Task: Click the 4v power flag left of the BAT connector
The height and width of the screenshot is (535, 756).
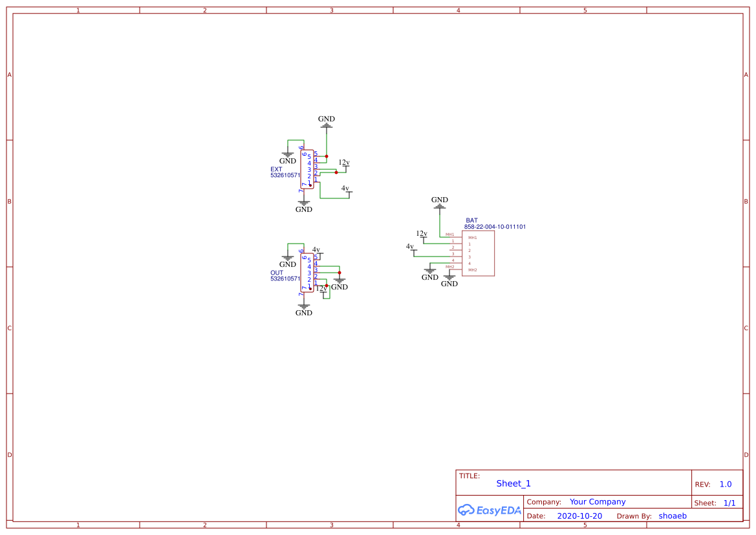Action: [x=410, y=248]
